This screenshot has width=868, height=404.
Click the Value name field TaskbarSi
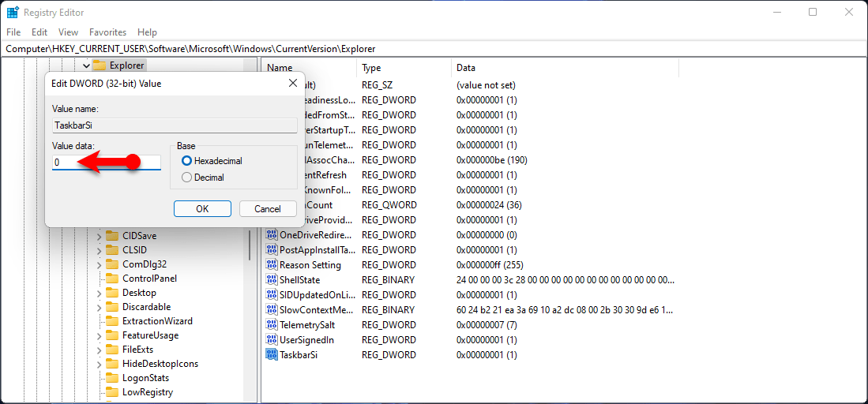point(175,125)
